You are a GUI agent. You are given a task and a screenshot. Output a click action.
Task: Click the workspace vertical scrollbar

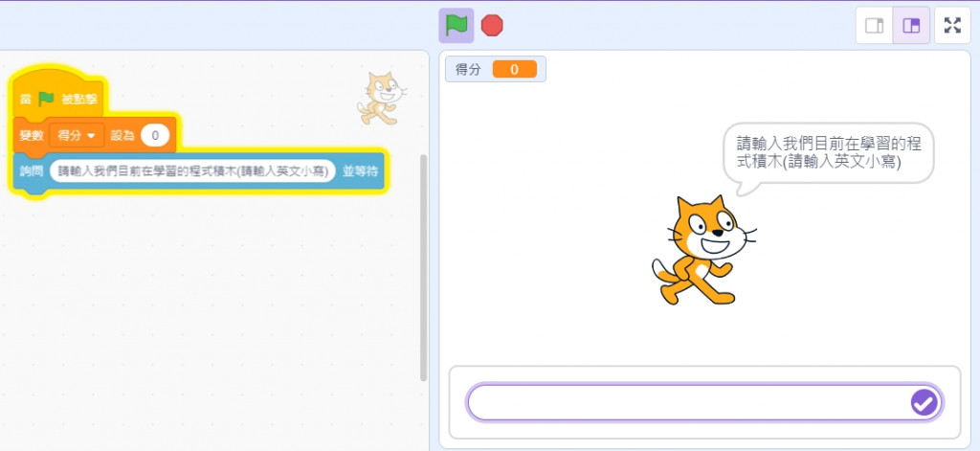pos(423,268)
